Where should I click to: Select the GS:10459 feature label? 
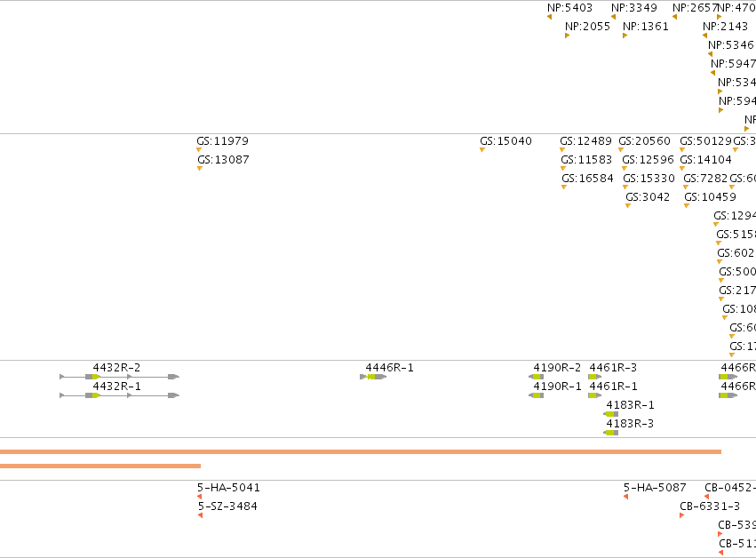(710, 197)
